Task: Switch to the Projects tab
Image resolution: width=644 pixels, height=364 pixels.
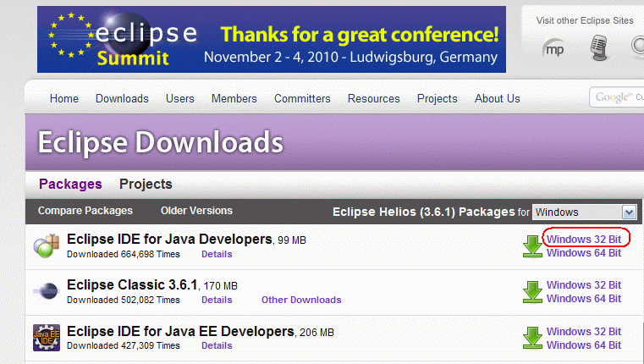Action: [x=146, y=184]
